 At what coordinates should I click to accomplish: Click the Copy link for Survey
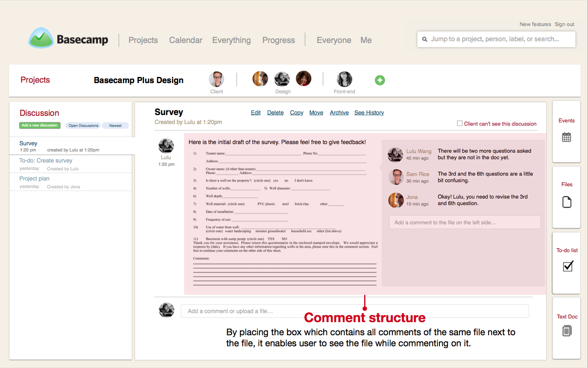[x=297, y=113]
